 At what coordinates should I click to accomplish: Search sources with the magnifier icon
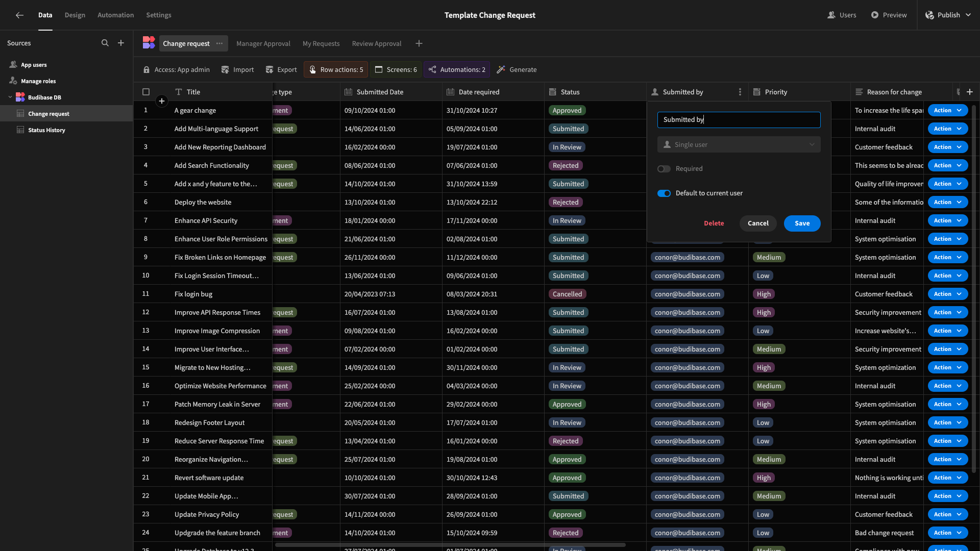pyautogui.click(x=105, y=43)
